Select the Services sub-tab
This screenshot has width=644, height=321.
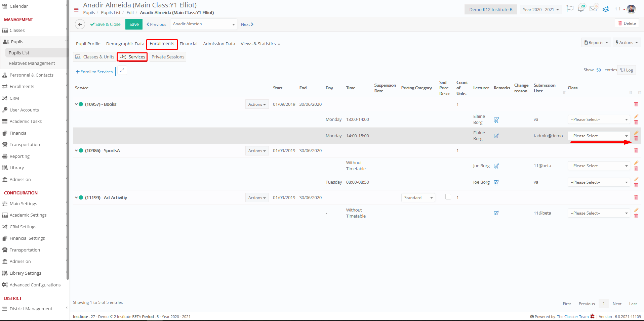(x=132, y=57)
